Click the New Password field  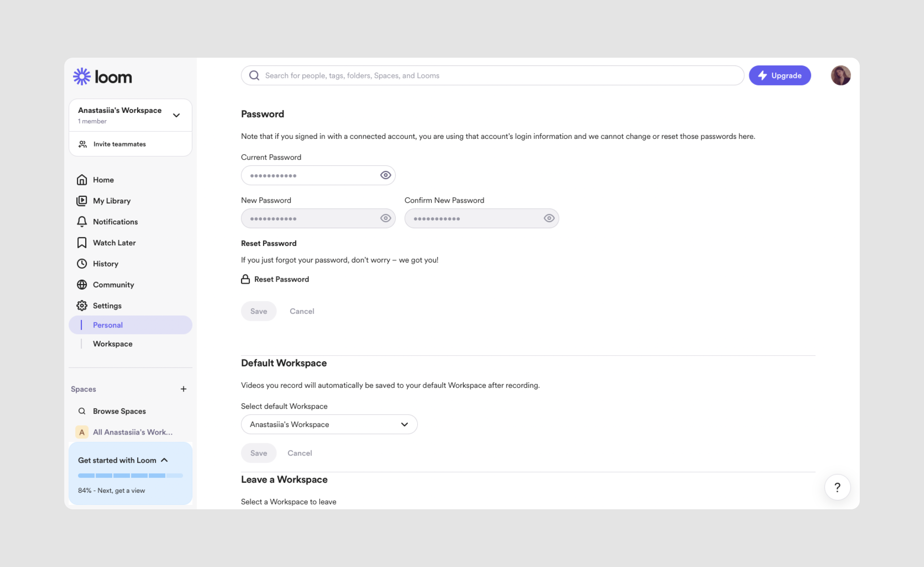318,218
